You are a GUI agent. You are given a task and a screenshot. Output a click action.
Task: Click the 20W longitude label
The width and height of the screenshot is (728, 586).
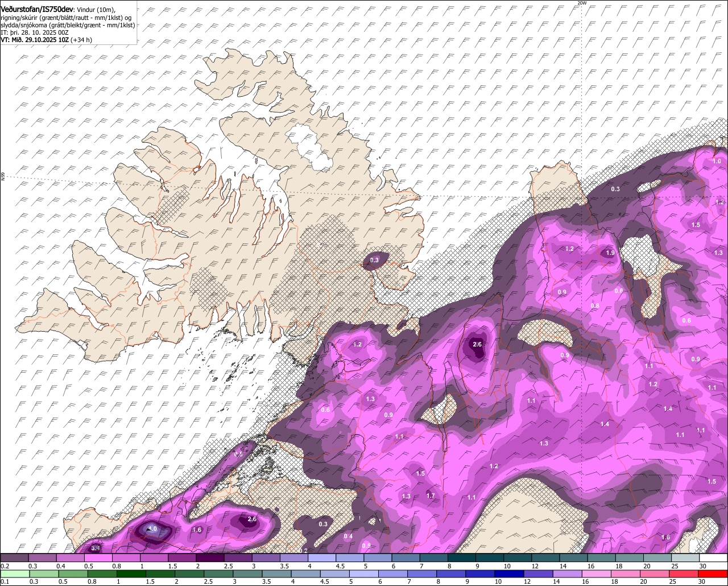(581, 3)
